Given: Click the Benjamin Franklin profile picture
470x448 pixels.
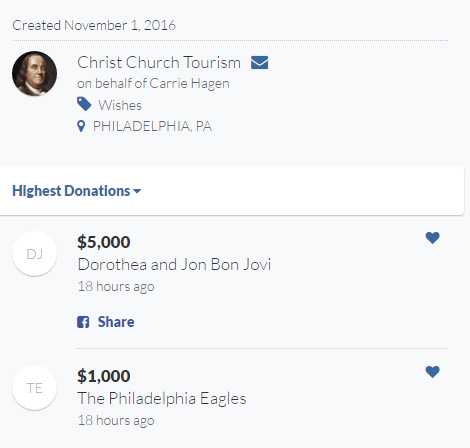Looking at the screenshot, I should [x=34, y=74].
